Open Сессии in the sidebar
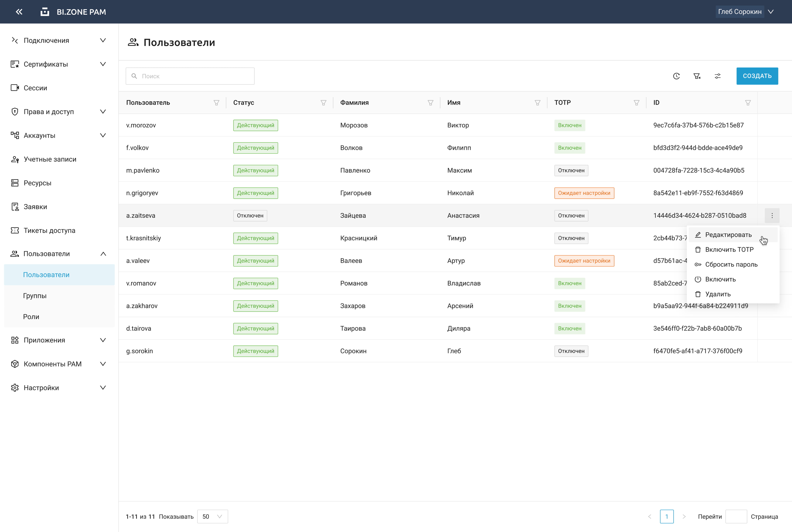792x532 pixels. [35, 88]
